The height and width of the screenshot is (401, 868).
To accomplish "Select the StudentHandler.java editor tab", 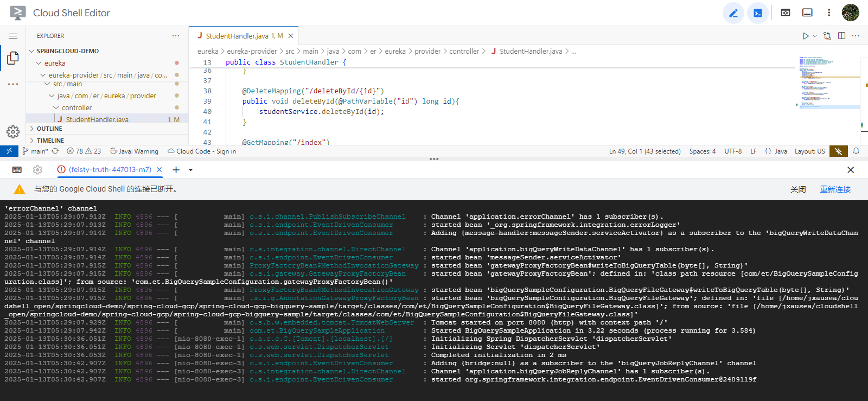I will (237, 36).
